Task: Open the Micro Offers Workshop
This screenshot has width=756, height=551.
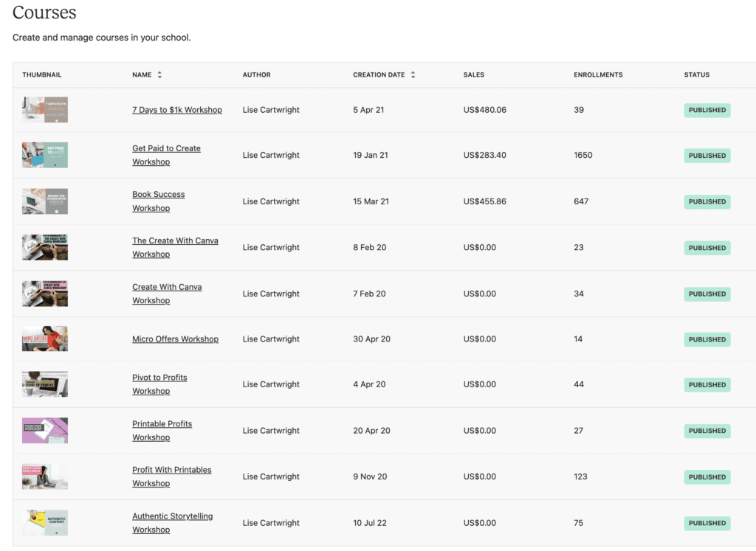Action: (x=175, y=339)
